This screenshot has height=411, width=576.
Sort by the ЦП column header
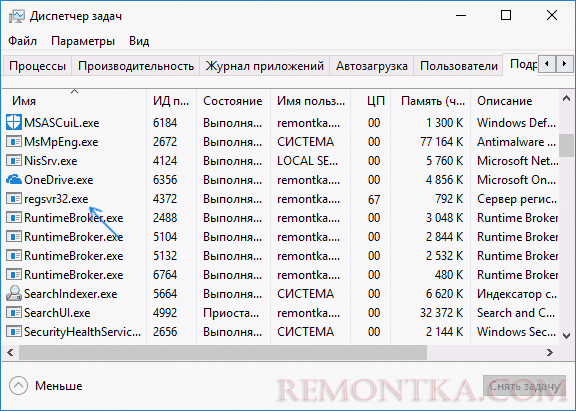(x=371, y=101)
